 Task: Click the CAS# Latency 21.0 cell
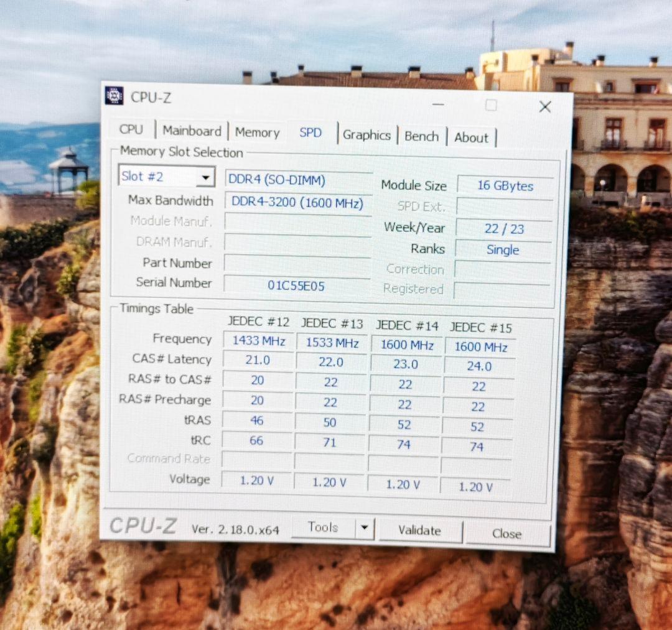[x=258, y=359]
